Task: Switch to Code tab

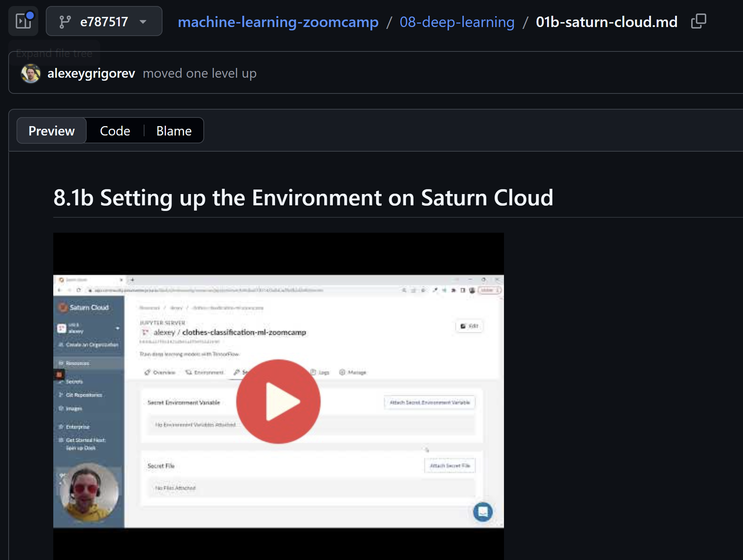Action: pos(115,131)
